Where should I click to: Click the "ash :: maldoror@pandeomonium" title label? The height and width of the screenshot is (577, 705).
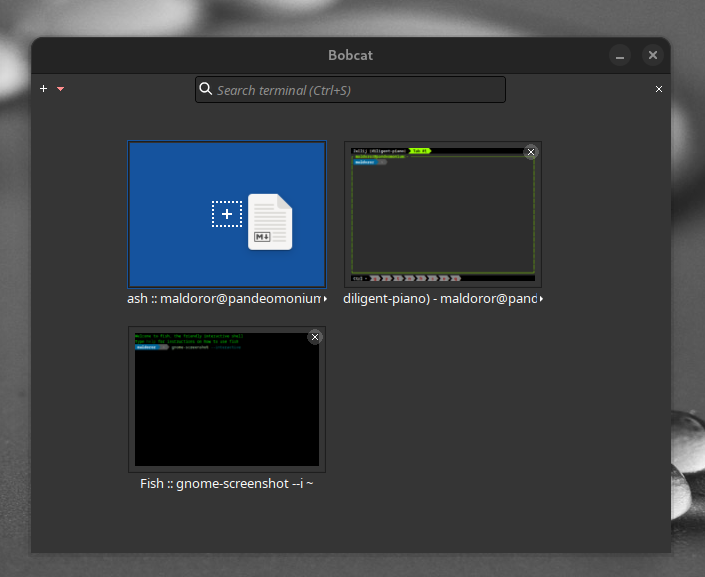click(x=222, y=298)
